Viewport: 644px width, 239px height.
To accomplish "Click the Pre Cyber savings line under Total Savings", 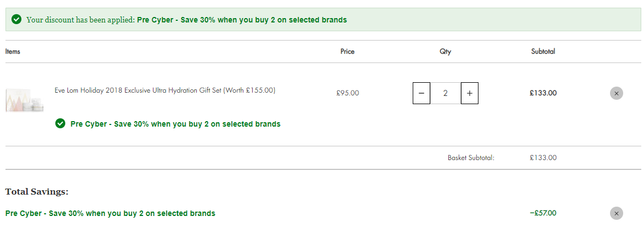I will pos(110,214).
